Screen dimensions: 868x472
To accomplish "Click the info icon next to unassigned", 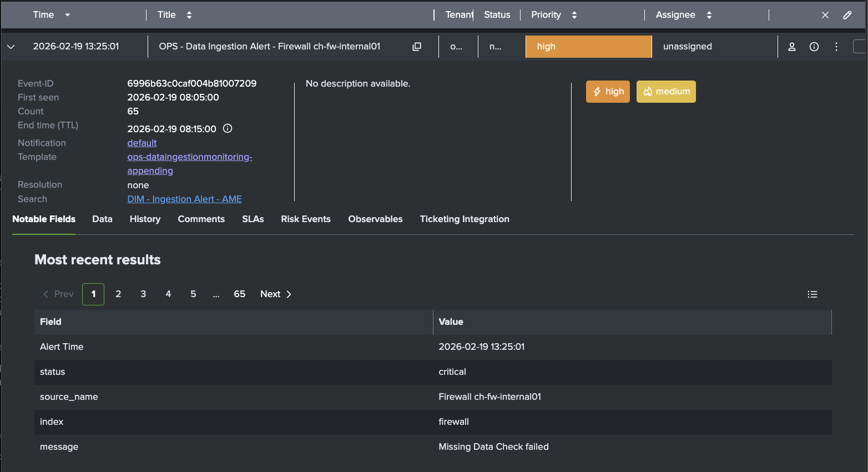I will [814, 47].
